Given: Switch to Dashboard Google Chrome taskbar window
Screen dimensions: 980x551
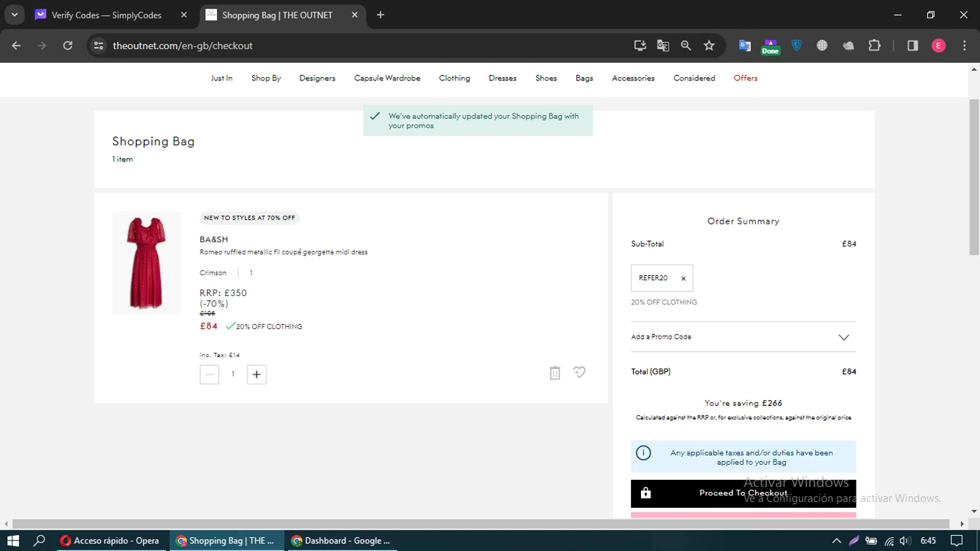Looking at the screenshot, I should [342, 541].
